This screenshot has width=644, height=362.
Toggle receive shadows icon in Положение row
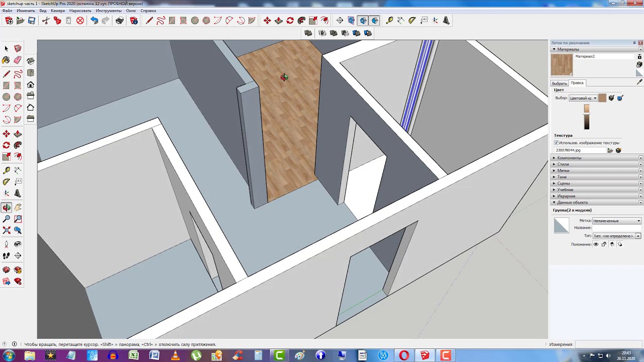coord(612,244)
